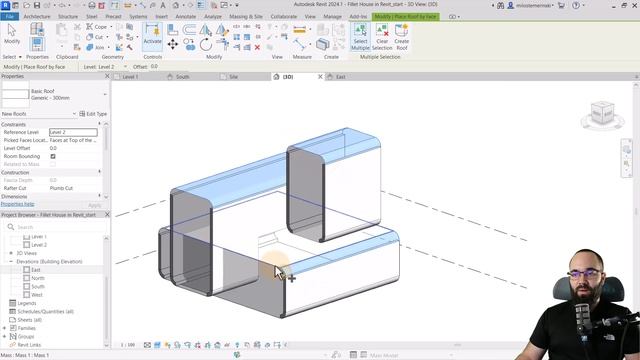Image resolution: width=640 pixels, height=360 pixels.
Task: Select the West elevation in Project Browser
Action: (x=37, y=295)
